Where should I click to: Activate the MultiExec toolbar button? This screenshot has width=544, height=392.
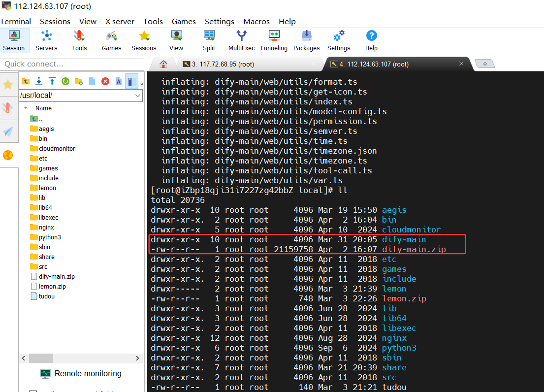241,41
